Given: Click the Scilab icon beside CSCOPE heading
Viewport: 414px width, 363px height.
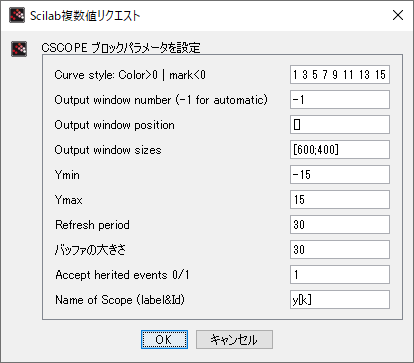Looking at the screenshot, I should [19, 49].
